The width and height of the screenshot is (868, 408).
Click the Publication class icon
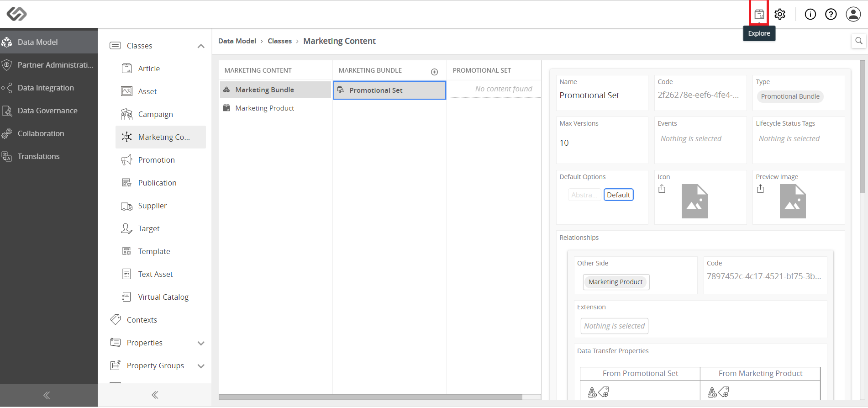click(126, 183)
